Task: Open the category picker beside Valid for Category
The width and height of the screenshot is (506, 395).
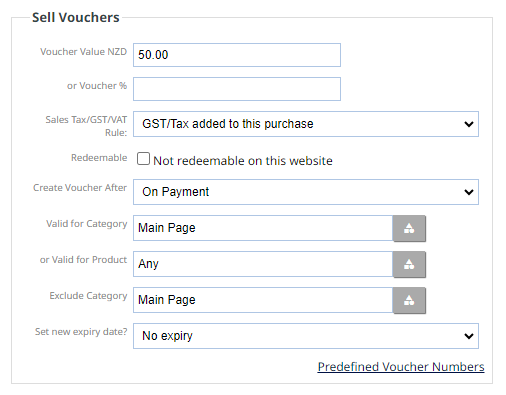Action: tap(409, 228)
